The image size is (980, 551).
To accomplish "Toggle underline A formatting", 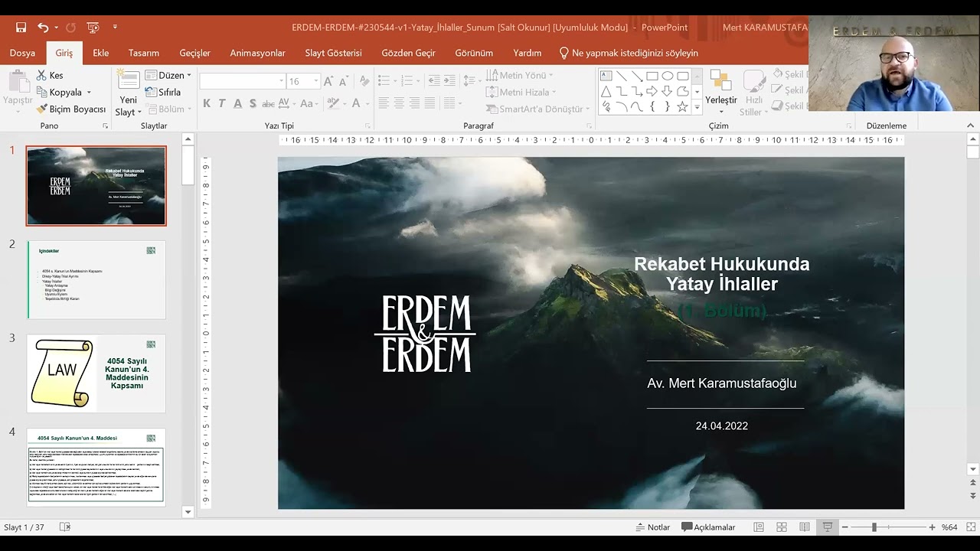I will point(237,103).
